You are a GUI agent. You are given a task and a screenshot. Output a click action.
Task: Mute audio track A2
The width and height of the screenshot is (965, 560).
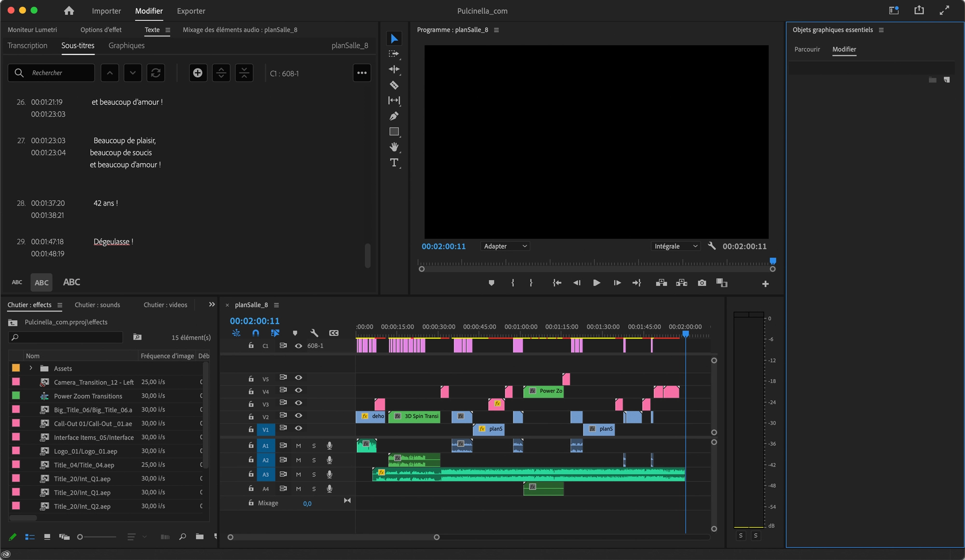click(298, 460)
